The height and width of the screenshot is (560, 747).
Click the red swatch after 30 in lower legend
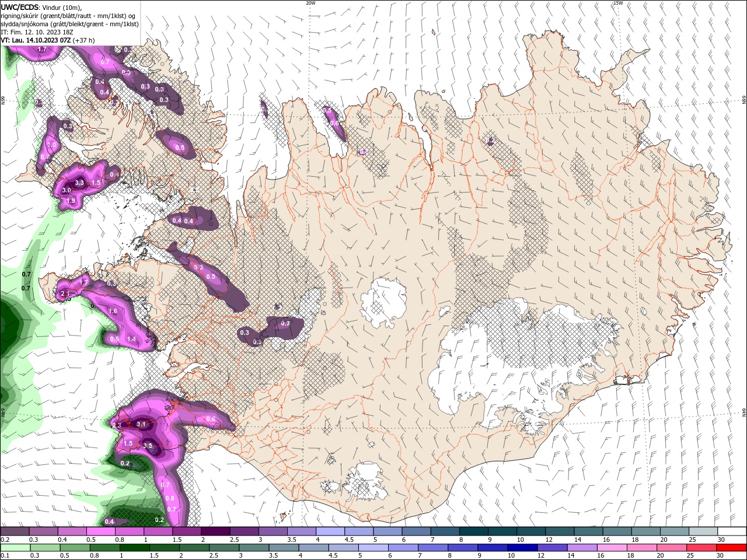click(x=731, y=548)
